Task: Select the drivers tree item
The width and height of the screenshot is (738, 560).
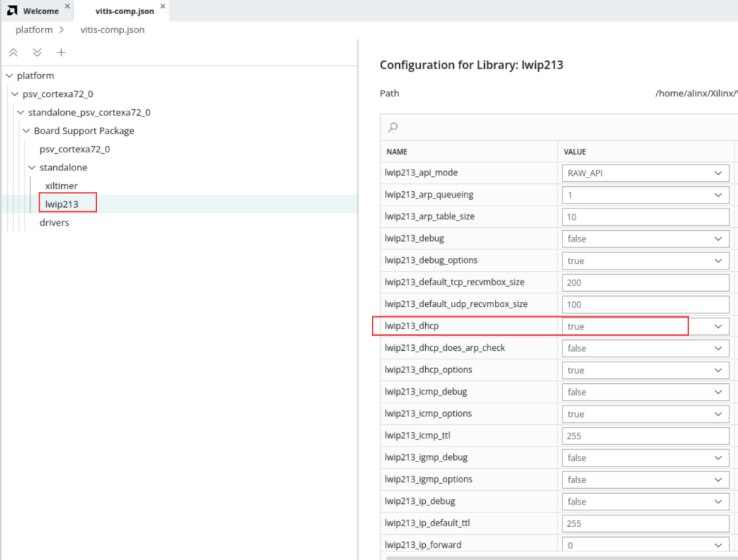Action: pos(55,223)
